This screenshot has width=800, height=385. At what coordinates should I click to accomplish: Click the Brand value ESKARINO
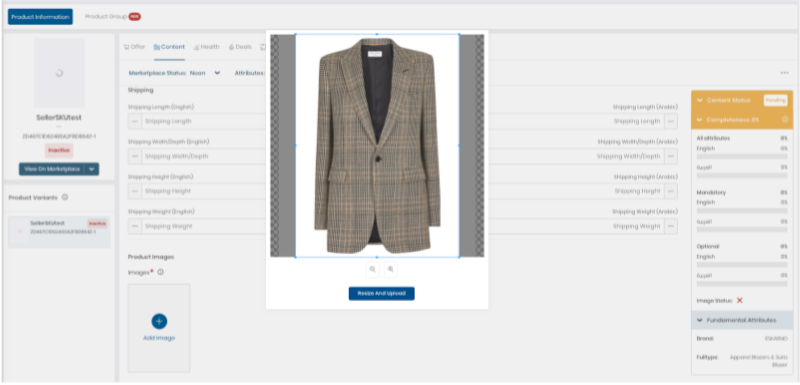(776, 339)
